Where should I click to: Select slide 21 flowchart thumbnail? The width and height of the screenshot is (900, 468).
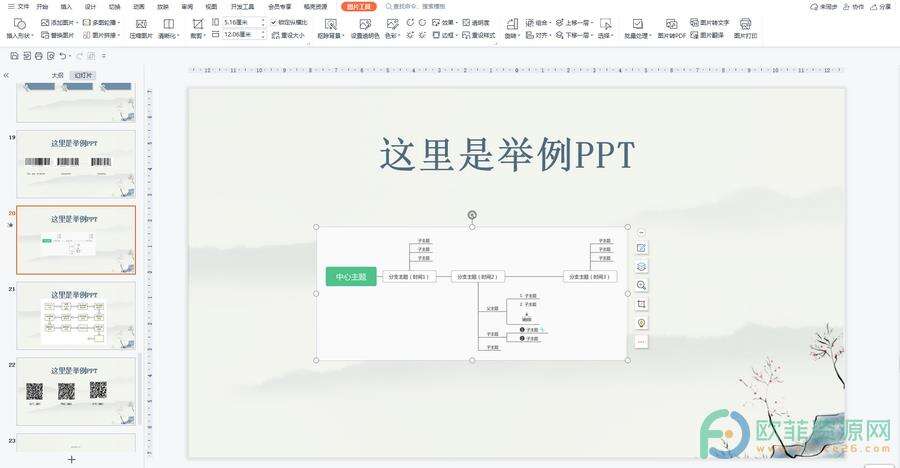pyautogui.click(x=76, y=315)
